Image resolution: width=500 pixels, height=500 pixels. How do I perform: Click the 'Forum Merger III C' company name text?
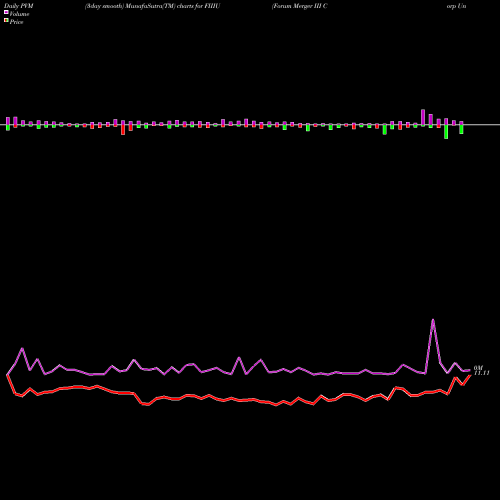300,6
